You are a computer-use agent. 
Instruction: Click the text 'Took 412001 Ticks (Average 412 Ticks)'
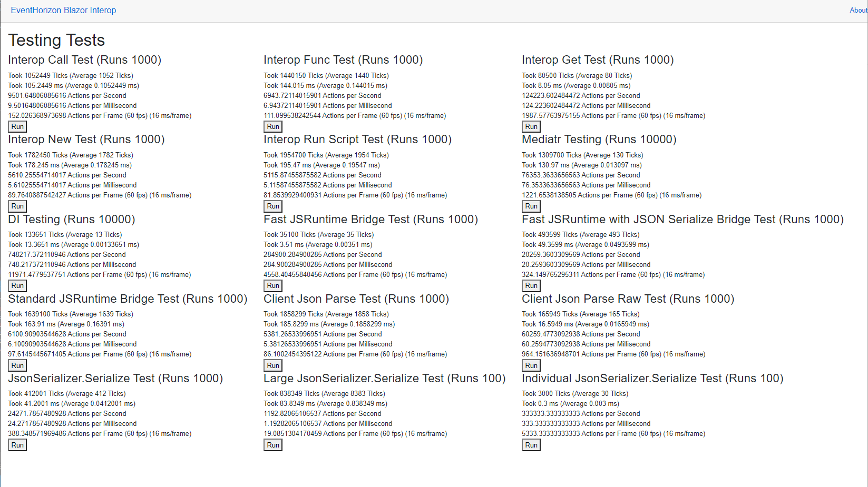click(67, 394)
